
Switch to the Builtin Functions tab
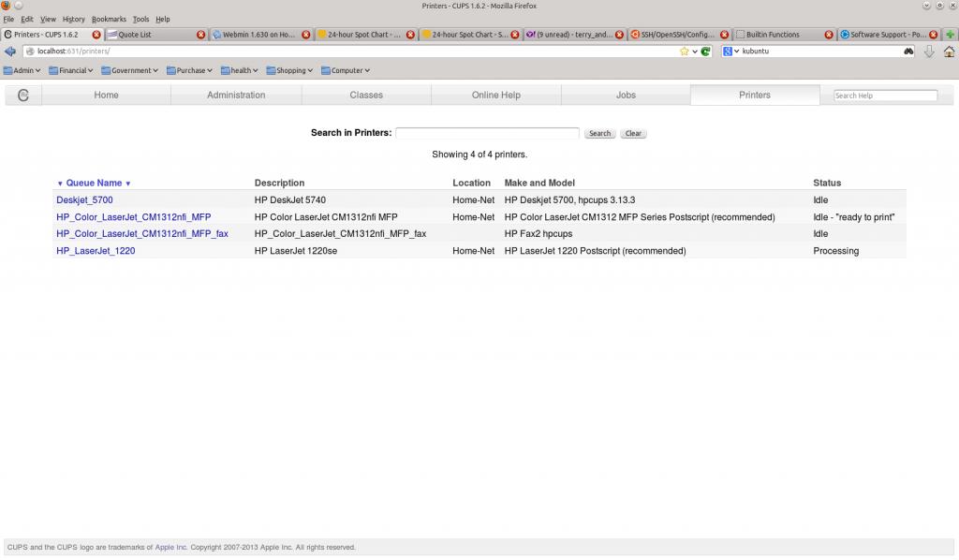pos(784,35)
